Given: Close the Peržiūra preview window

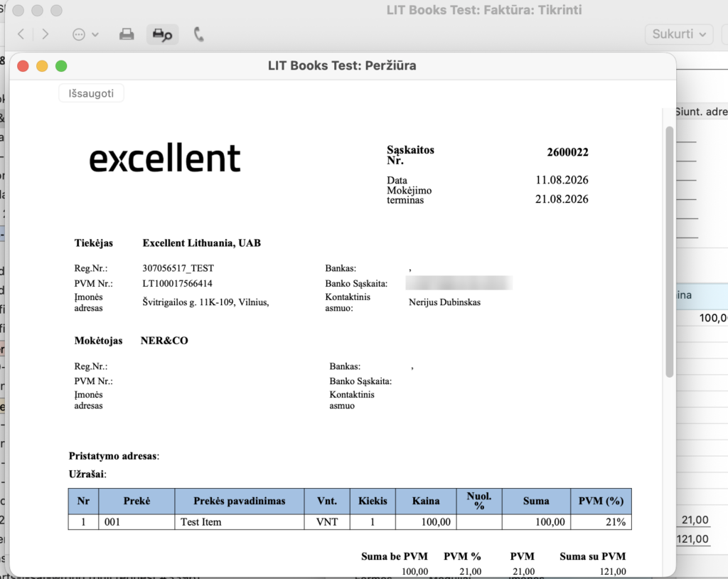Looking at the screenshot, I should [x=23, y=66].
